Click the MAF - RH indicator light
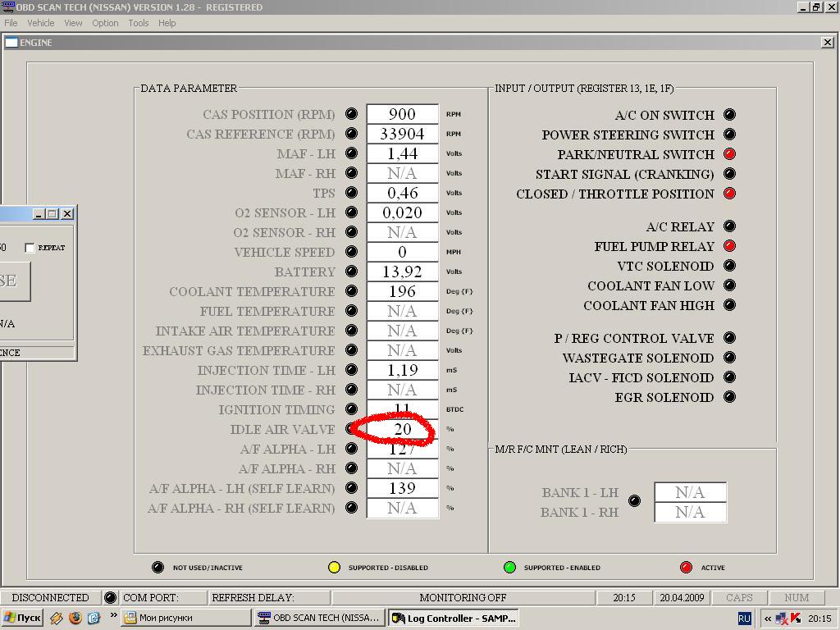This screenshot has height=630, width=840. pyautogui.click(x=351, y=172)
